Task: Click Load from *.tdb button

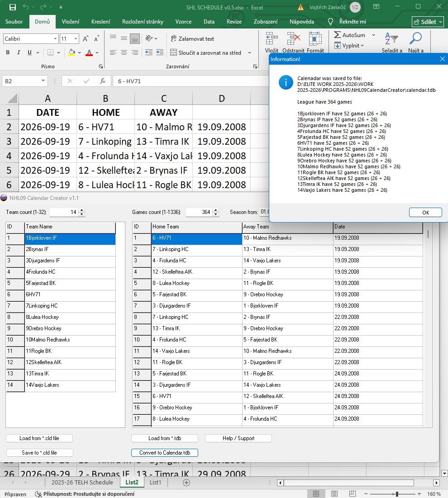Action: click(165, 438)
